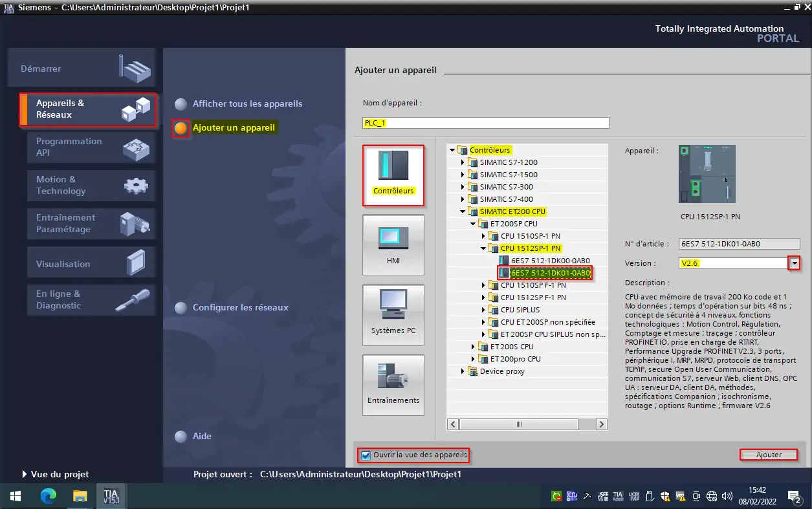Click the device tree scroll-right arrow

tap(602, 424)
